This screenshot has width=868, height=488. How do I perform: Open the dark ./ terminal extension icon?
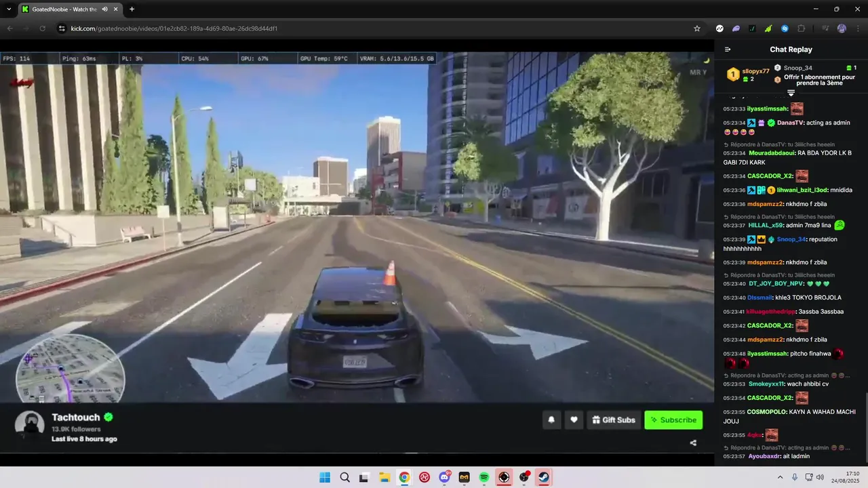pos(752,28)
